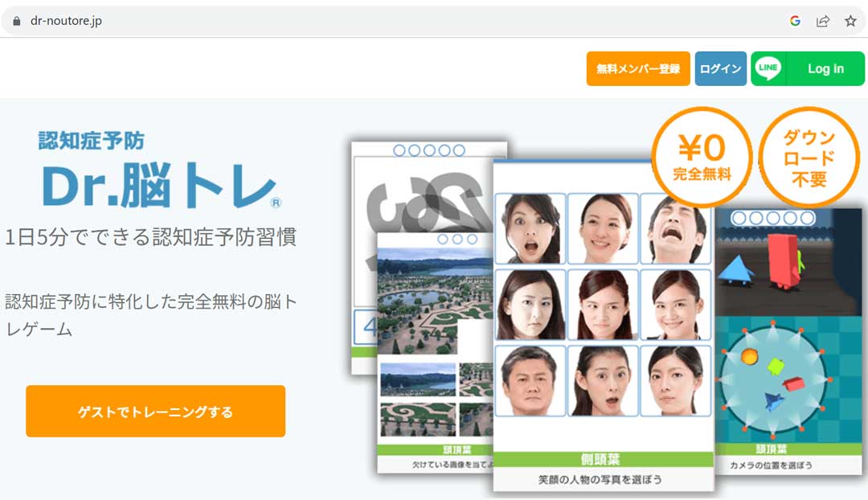Select the surprised woman top-left face photo

pyautogui.click(x=530, y=228)
